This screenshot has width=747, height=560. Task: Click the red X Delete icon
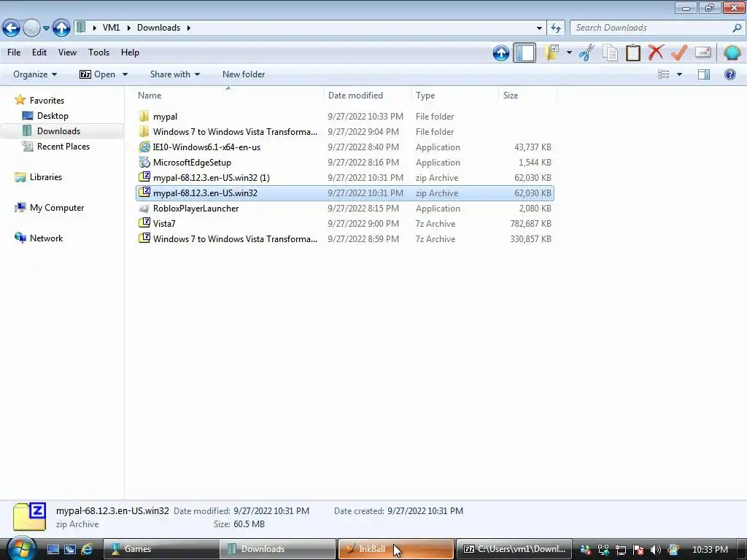(656, 52)
